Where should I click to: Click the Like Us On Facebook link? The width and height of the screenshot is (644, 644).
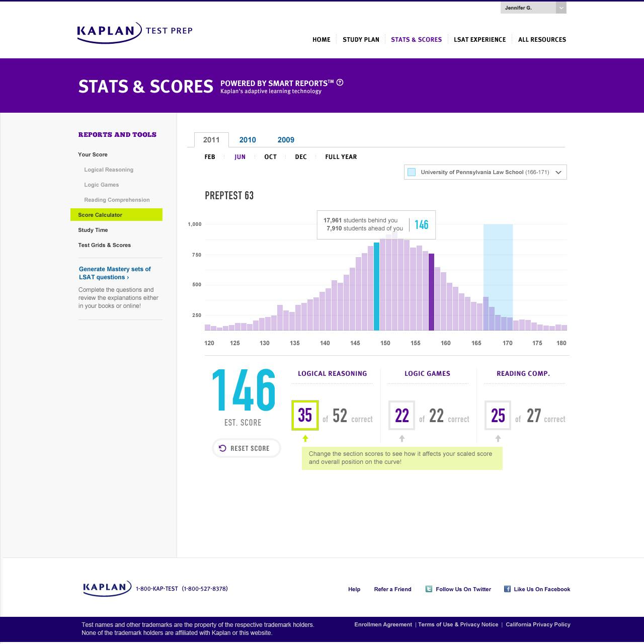tap(542, 589)
